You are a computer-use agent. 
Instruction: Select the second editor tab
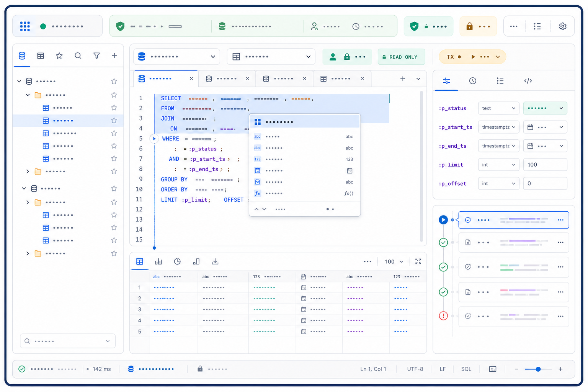[227, 78]
